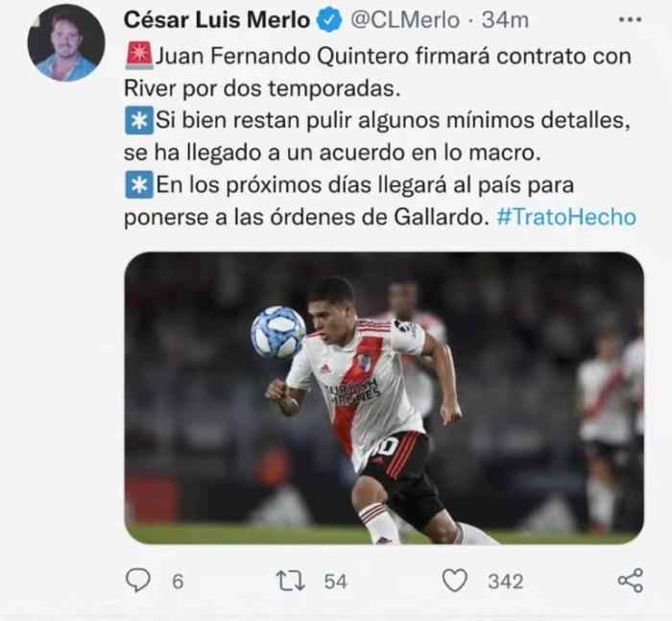Screen dimensions: 672x621
Task: Open the 34m timestamp link
Action: point(505,20)
